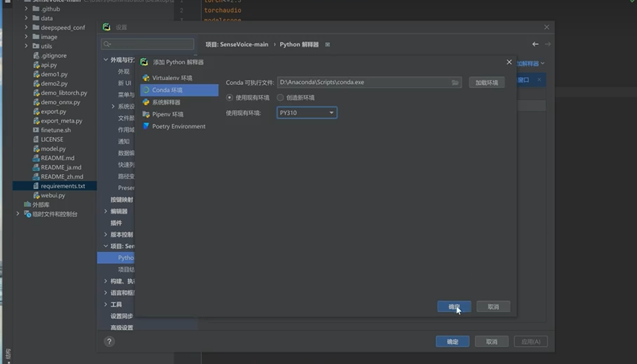Click the help question mark icon
This screenshot has height=364, width=637.
(x=109, y=341)
